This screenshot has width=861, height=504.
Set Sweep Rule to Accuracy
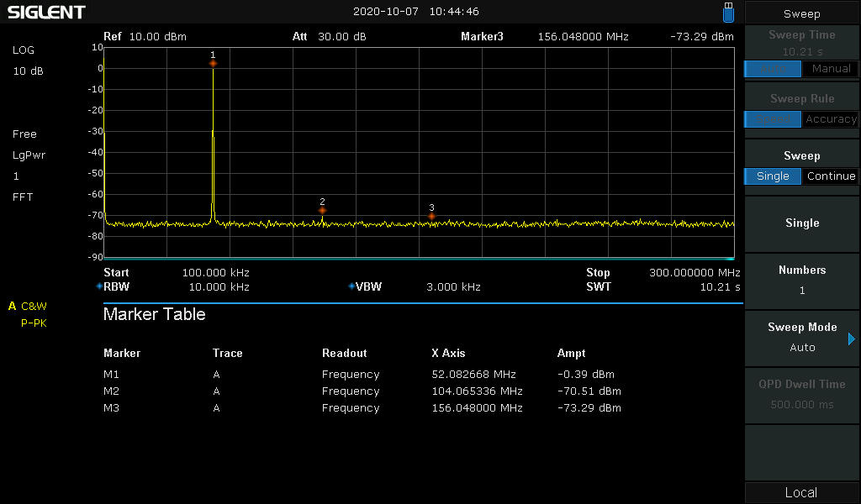coord(830,119)
